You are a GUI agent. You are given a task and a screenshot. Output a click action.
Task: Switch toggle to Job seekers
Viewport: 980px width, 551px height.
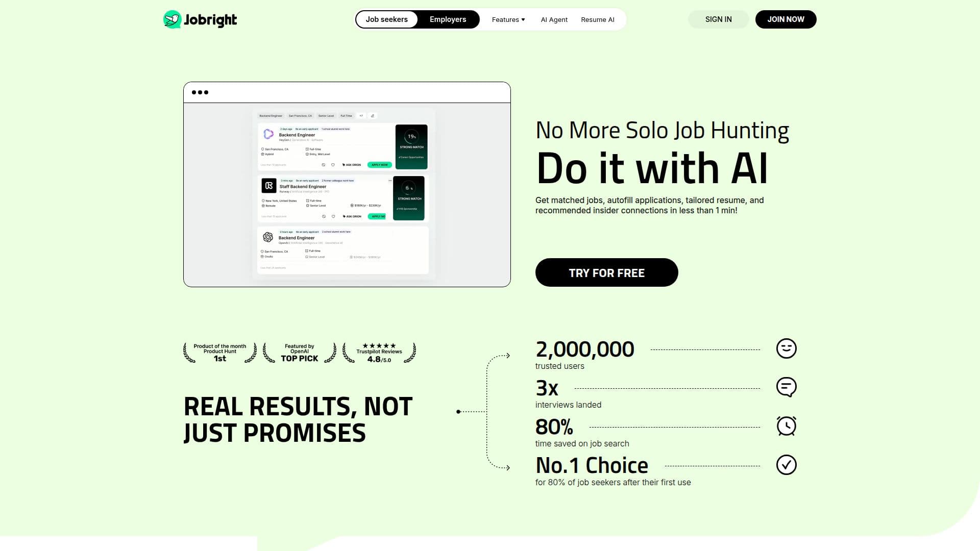pos(386,19)
